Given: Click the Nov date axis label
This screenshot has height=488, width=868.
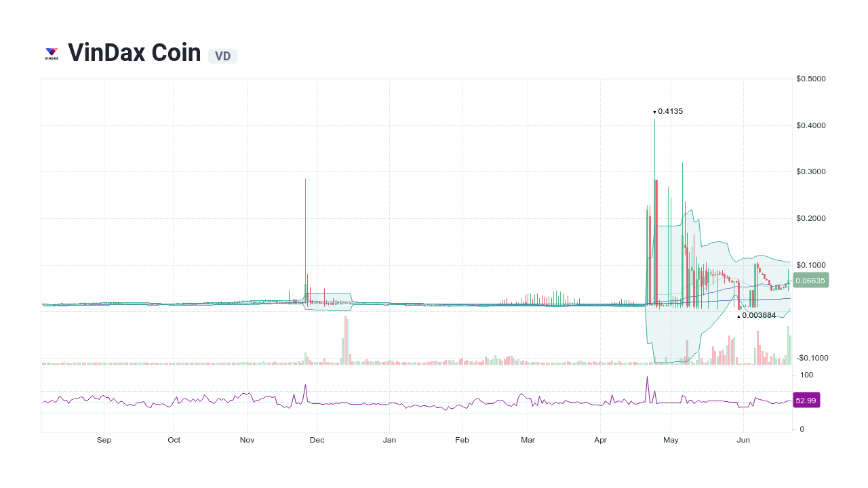Looking at the screenshot, I should point(247,440).
